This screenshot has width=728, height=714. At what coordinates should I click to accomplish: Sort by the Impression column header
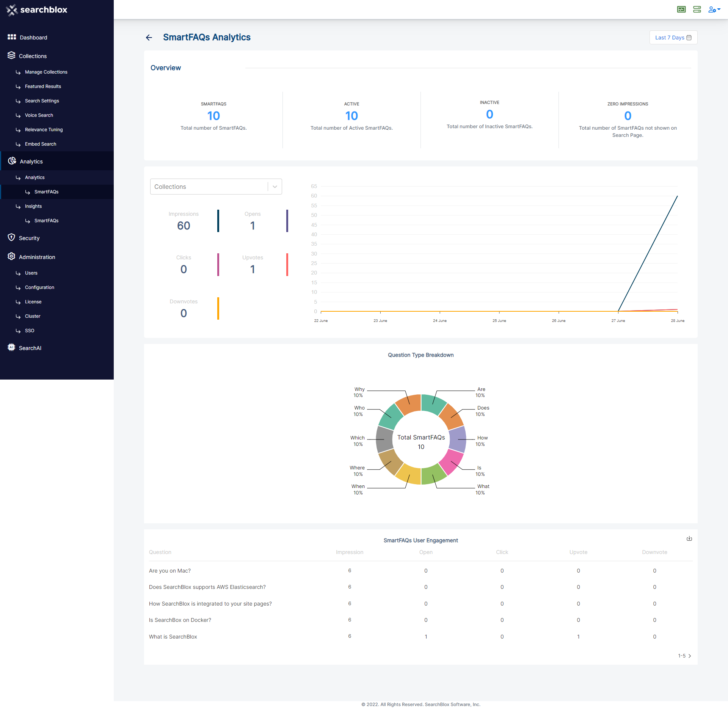click(x=349, y=552)
